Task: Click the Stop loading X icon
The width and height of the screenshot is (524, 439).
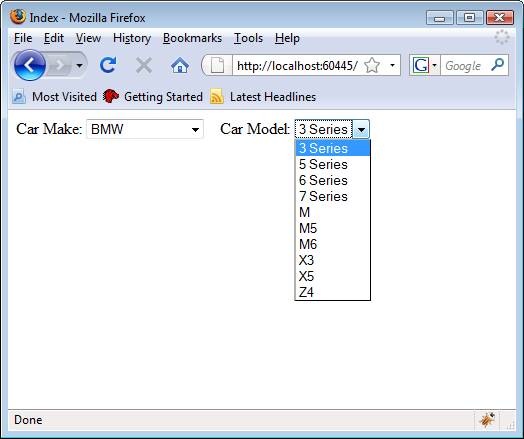Action: pyautogui.click(x=144, y=65)
